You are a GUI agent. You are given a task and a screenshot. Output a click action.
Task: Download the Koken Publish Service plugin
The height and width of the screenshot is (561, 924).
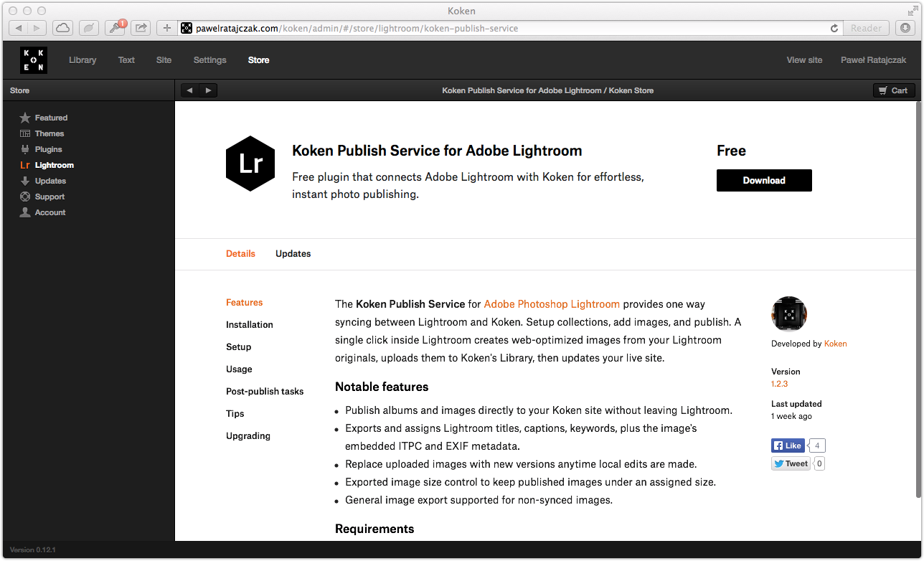pos(764,180)
